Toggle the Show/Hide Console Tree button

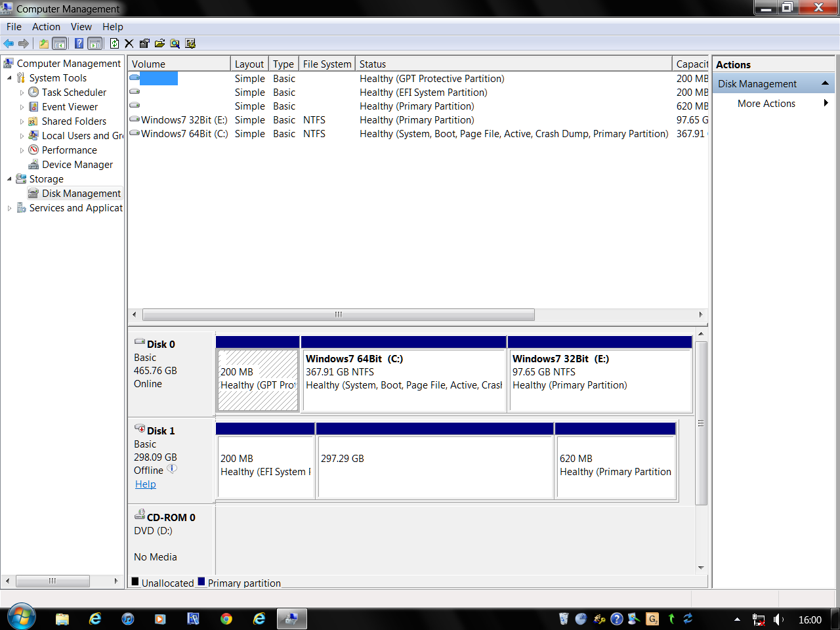(x=60, y=44)
